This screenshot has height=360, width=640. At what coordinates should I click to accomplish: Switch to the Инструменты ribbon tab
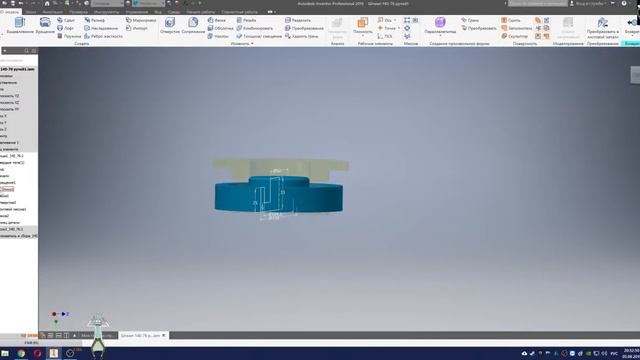(106, 12)
